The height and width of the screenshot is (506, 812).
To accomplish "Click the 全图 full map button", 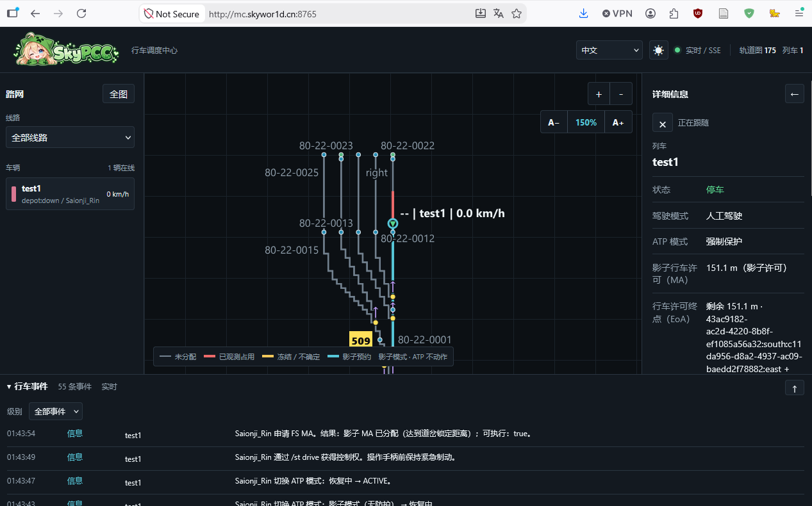I will click(x=119, y=94).
